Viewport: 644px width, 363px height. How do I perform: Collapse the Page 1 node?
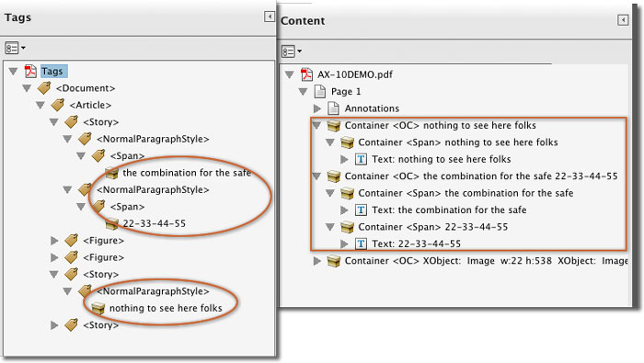coord(303,92)
